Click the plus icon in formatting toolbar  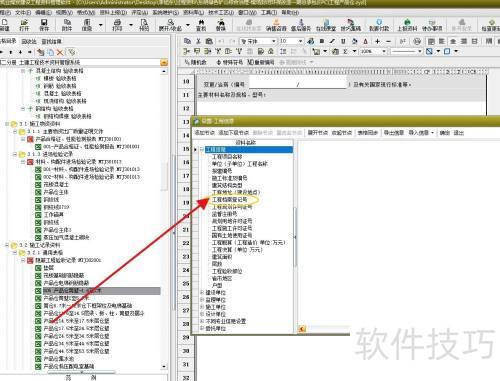(x=378, y=41)
